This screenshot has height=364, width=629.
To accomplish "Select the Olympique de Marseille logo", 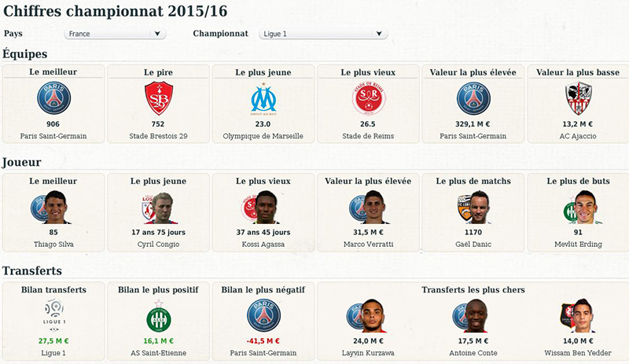I will (x=263, y=99).
